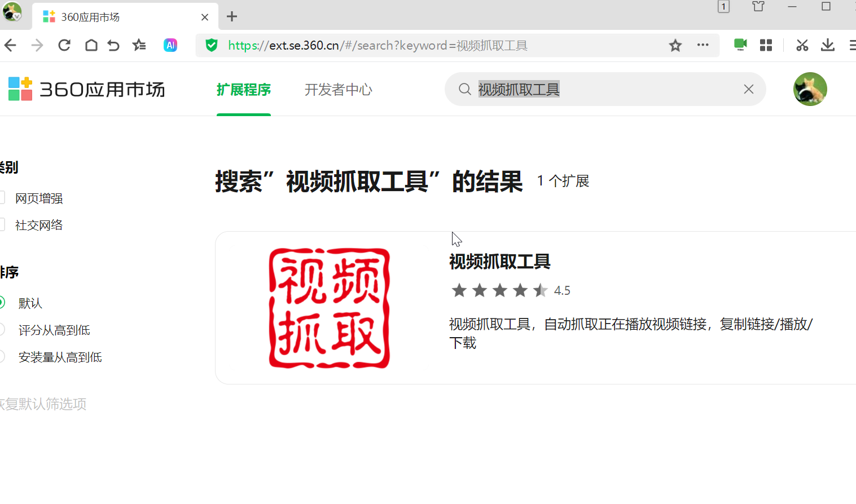Switch to 扩展程序 tab
Viewport: 856px width, 504px height.
click(244, 90)
